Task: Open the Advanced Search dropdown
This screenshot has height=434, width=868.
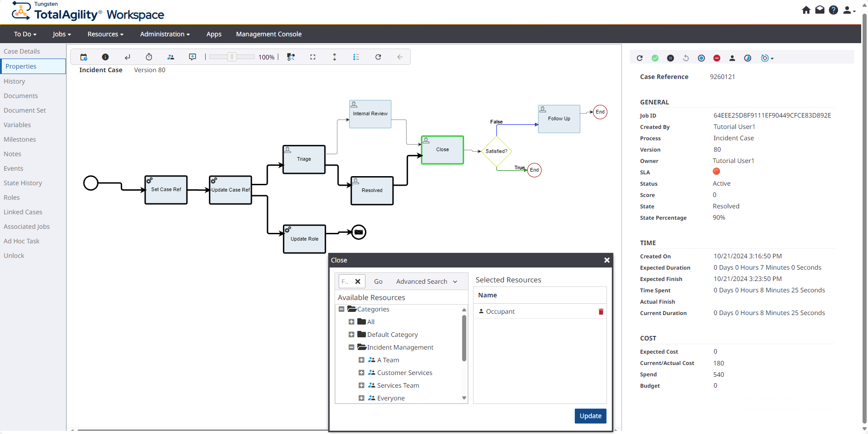Action: 426,281
